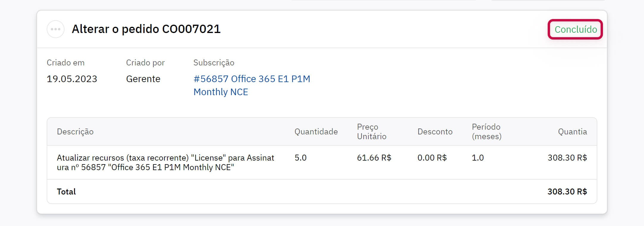Click the quantity value 5.0
644x226 pixels.
pos(301,158)
